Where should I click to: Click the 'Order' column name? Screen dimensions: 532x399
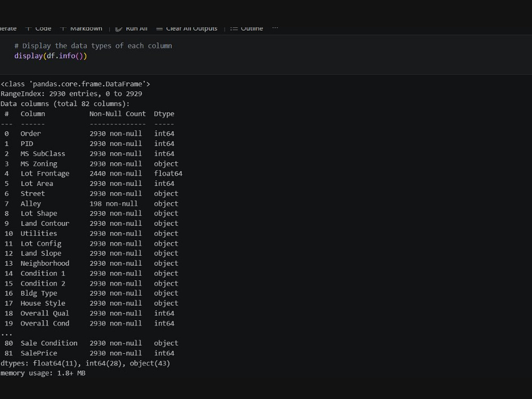click(x=30, y=134)
